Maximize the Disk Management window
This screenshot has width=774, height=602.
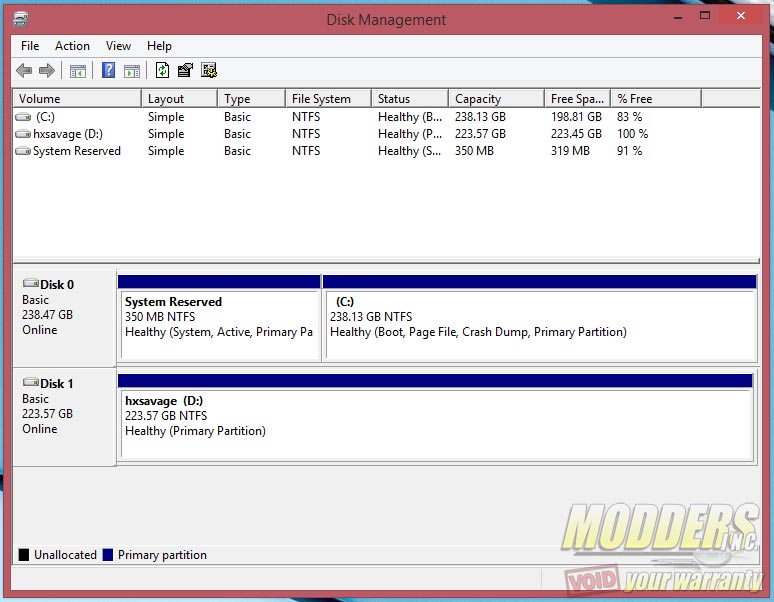(x=705, y=16)
